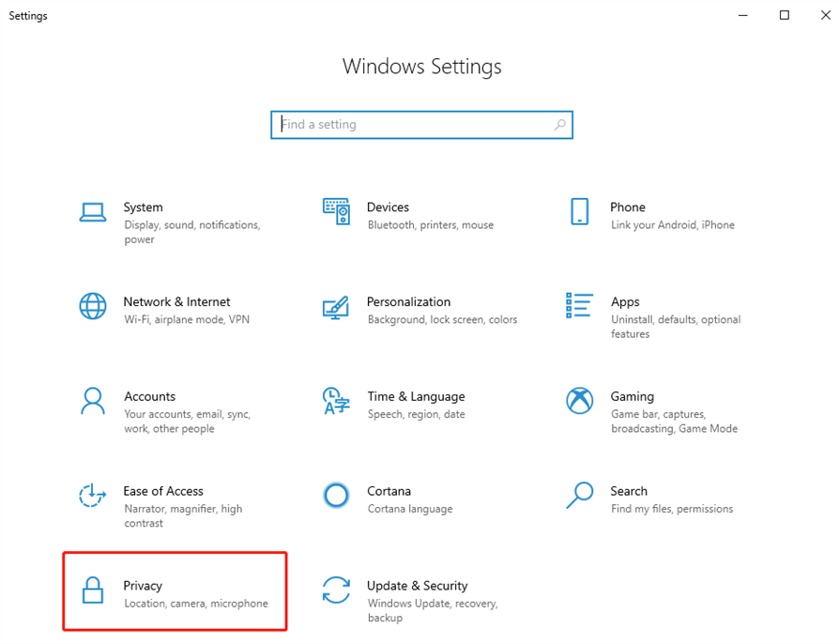Click 'Link your Android, iPhone' text

[673, 225]
